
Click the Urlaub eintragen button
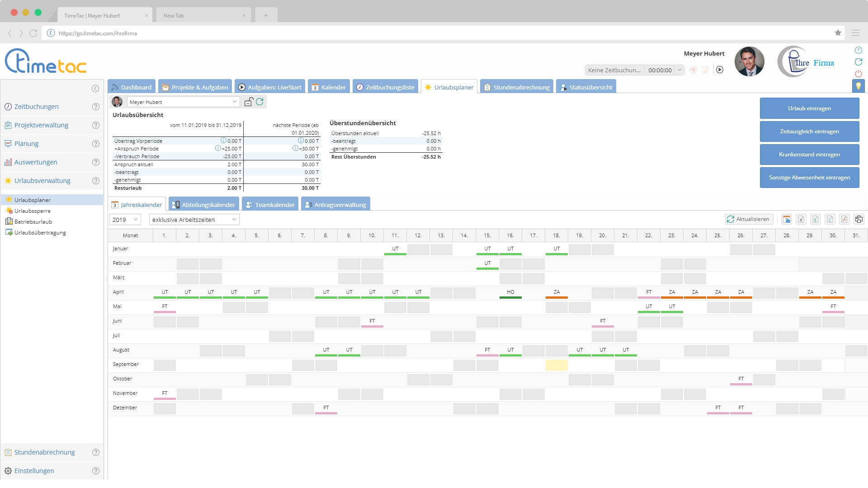809,108
